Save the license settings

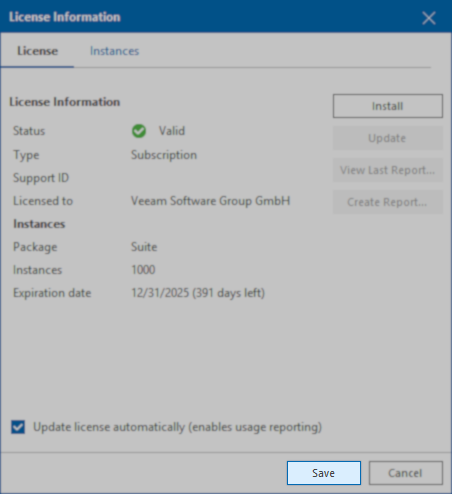click(324, 473)
